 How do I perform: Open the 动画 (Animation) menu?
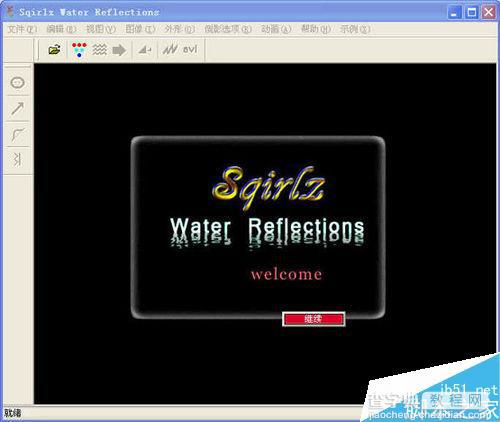click(x=276, y=29)
